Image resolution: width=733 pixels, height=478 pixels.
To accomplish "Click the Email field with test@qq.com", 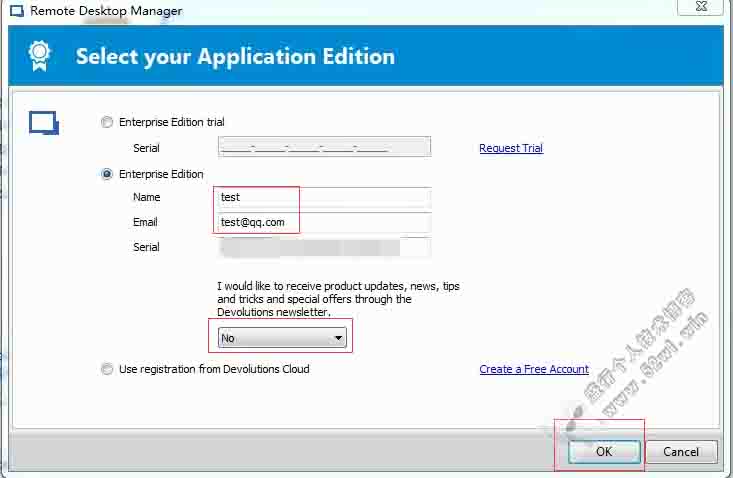I will 323,222.
